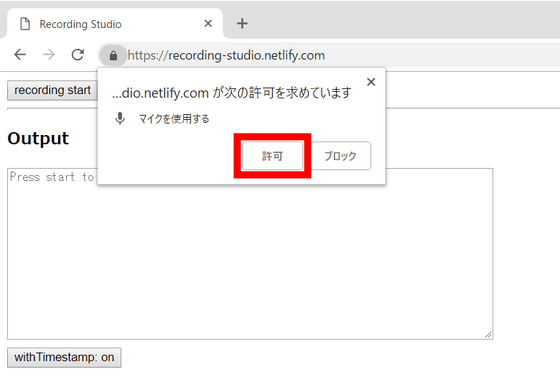560x382 pixels.
Task: Allow microphone with the 許可 button
Action: (x=272, y=156)
